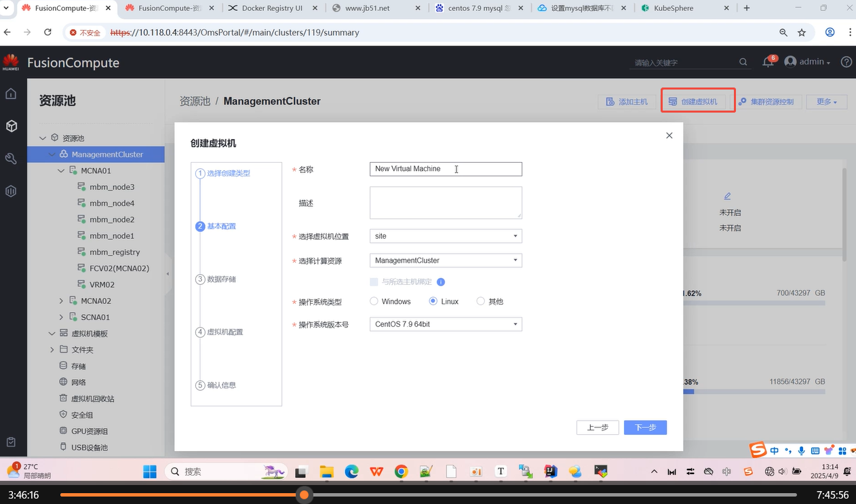Click the search magnifier in keyword box
This screenshot has width=856, height=504.
pyautogui.click(x=743, y=62)
